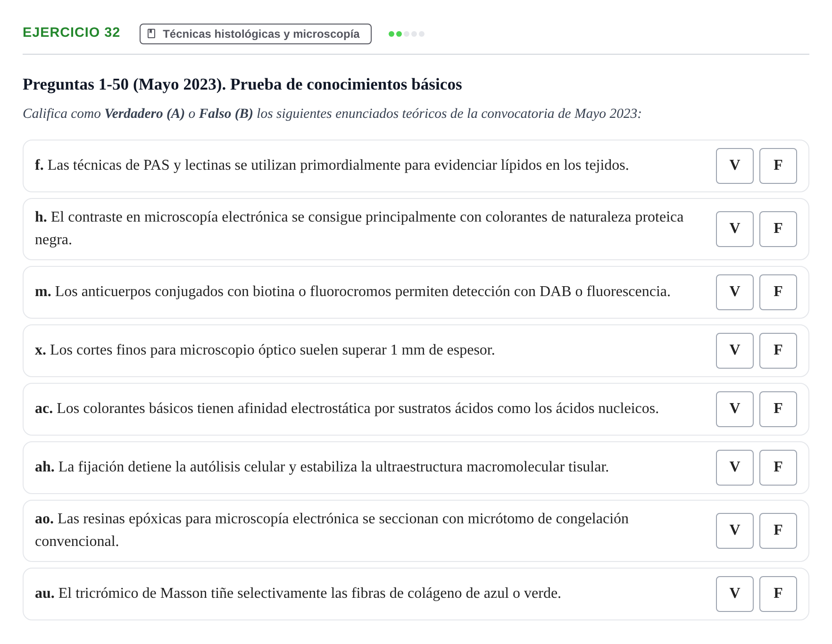Screen dimensions: 832x644
Task: Select F for statement h on electron contrast
Action: tap(778, 229)
